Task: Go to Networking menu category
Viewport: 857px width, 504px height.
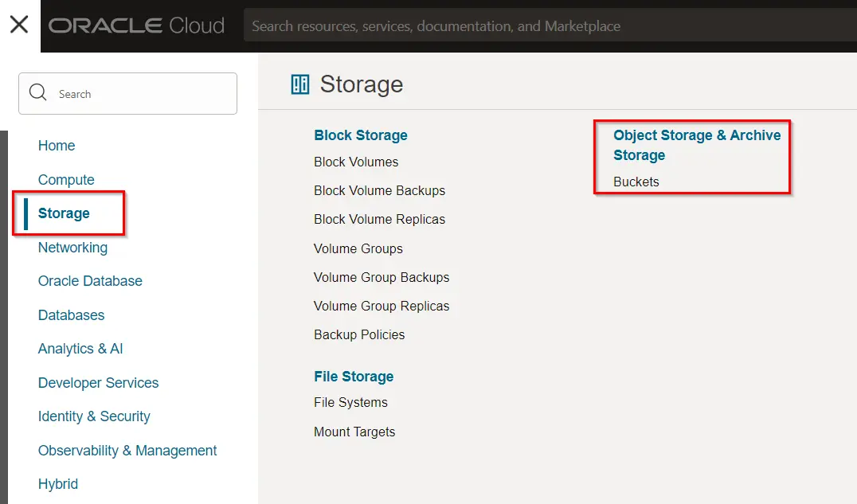Action: [72, 248]
